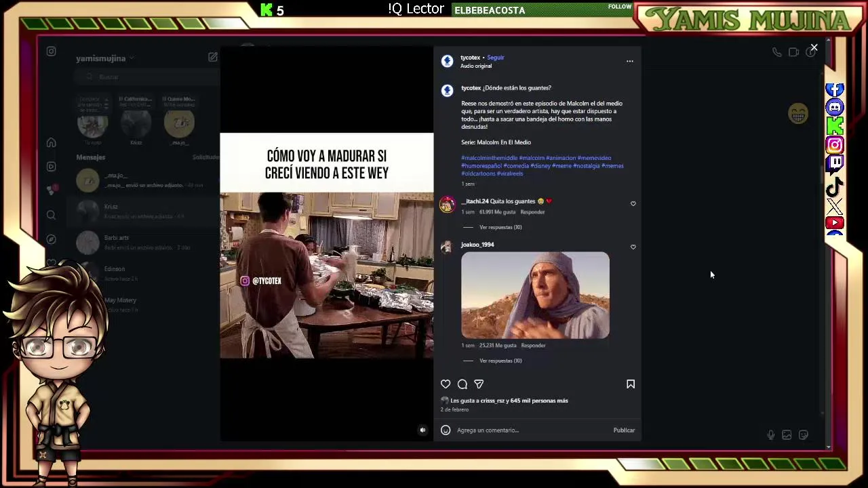Click the reel video to pause
This screenshot has height=488, width=868.
(x=326, y=245)
